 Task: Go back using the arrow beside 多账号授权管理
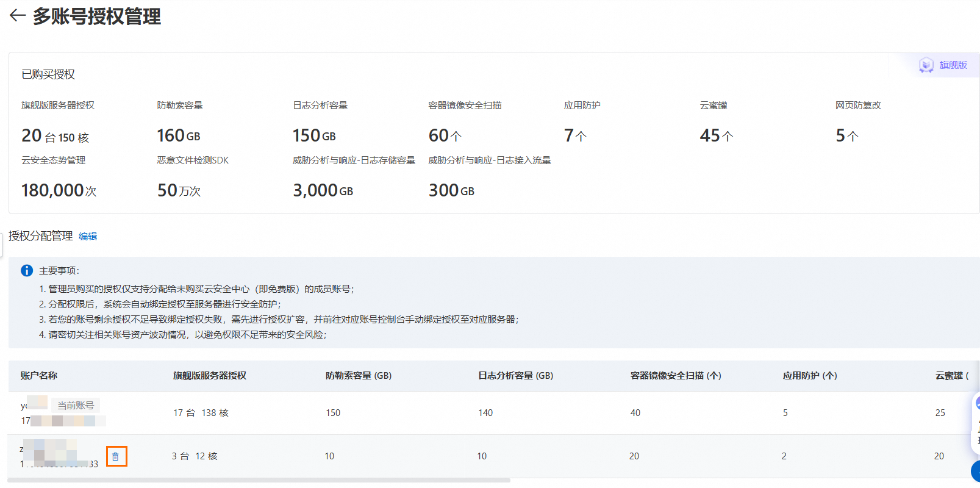18,16
